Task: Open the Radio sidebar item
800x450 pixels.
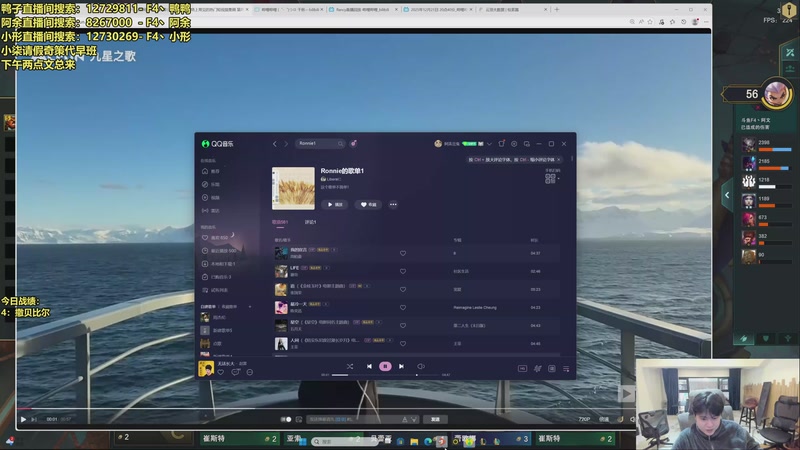Action: click(211, 211)
